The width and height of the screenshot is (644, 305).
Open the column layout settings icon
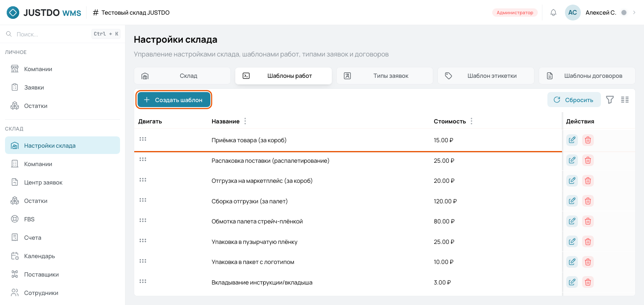[625, 100]
